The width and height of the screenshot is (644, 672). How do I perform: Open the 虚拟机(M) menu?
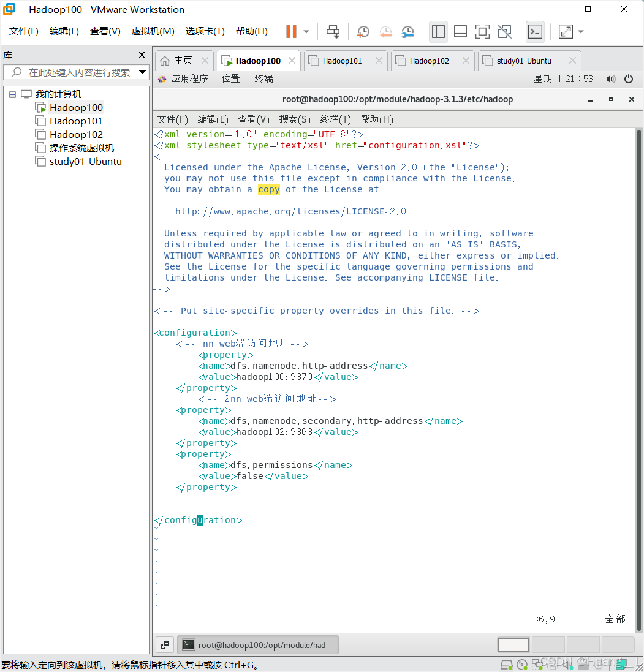153,31
